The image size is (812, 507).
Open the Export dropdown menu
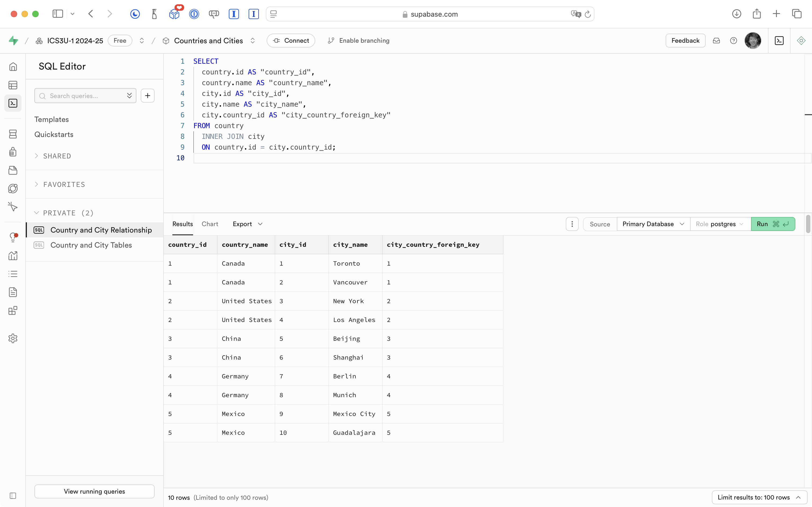tap(247, 224)
